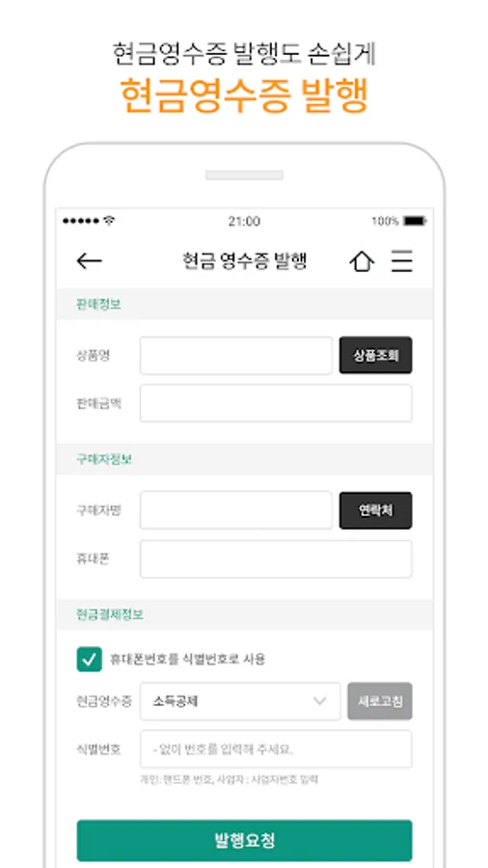Open the 소득공제 dropdown
The height and width of the screenshot is (868, 488).
click(240, 701)
